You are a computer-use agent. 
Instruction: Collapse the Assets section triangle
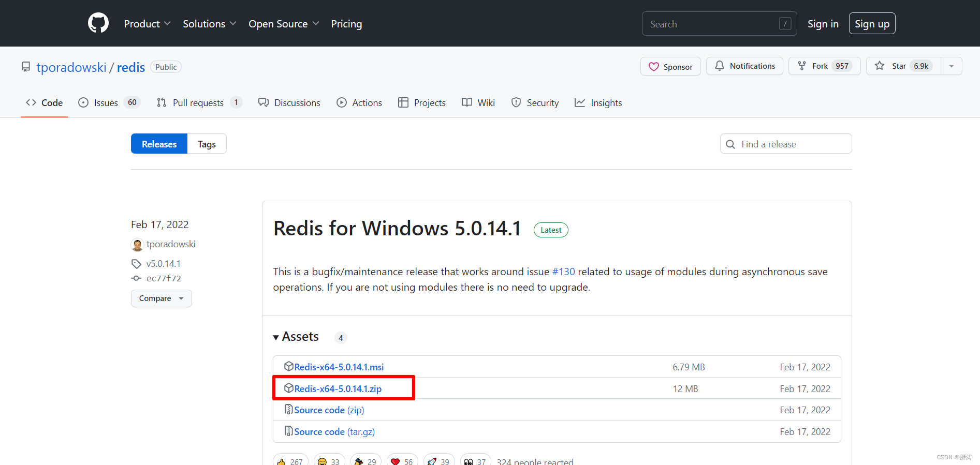tap(276, 338)
